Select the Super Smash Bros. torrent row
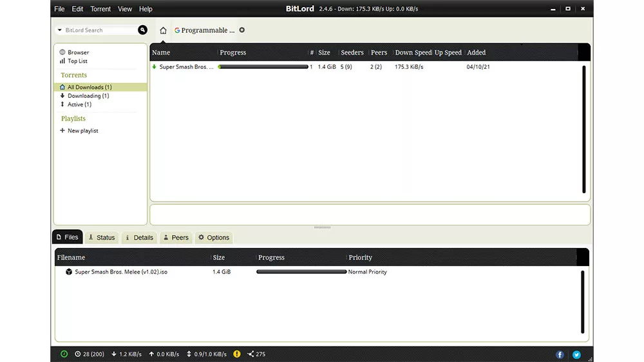The width and height of the screenshot is (644, 362). (366, 66)
